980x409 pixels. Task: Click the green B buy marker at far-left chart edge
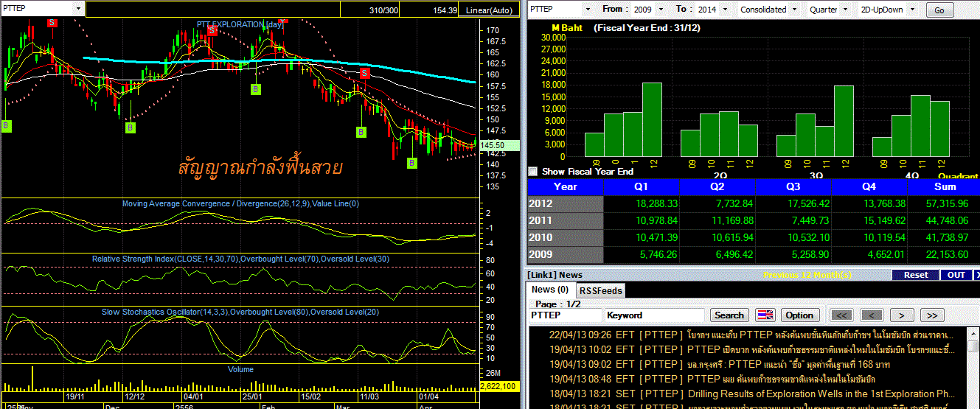point(5,125)
